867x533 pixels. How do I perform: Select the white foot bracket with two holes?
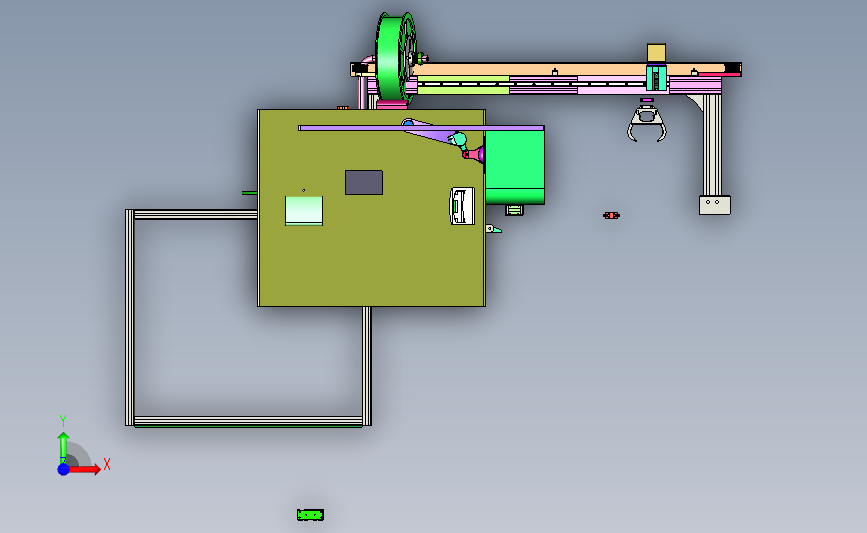click(715, 205)
